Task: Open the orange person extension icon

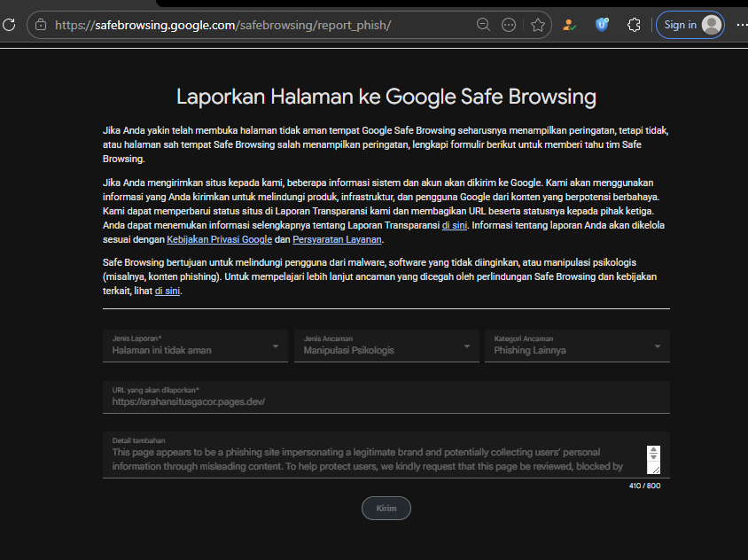Action: 569,25
